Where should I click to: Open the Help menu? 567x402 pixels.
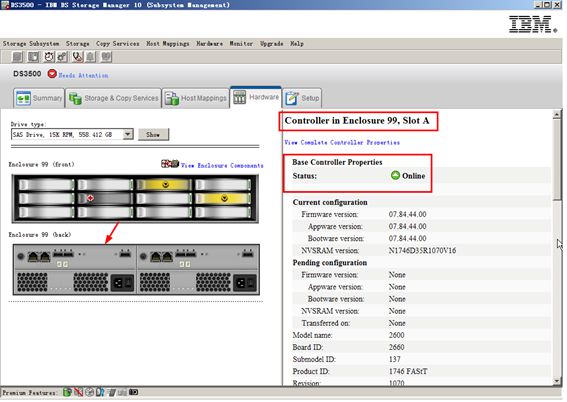point(297,43)
